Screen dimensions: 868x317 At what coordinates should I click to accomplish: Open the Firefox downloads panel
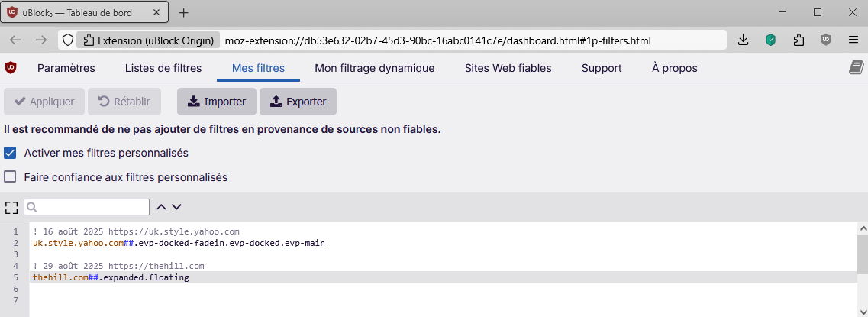[x=743, y=40]
